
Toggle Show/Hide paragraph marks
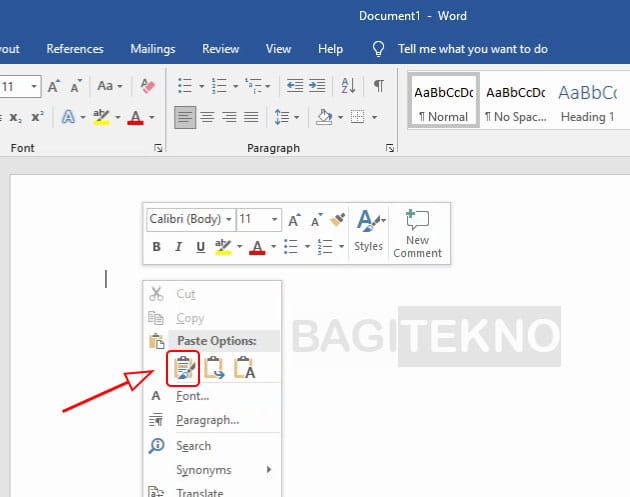378,86
